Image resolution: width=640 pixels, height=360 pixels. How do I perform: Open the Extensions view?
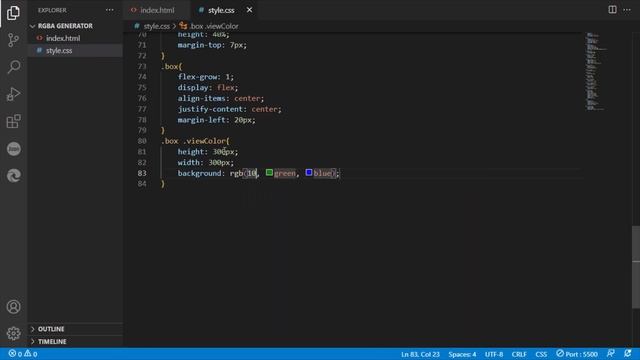tap(13, 121)
